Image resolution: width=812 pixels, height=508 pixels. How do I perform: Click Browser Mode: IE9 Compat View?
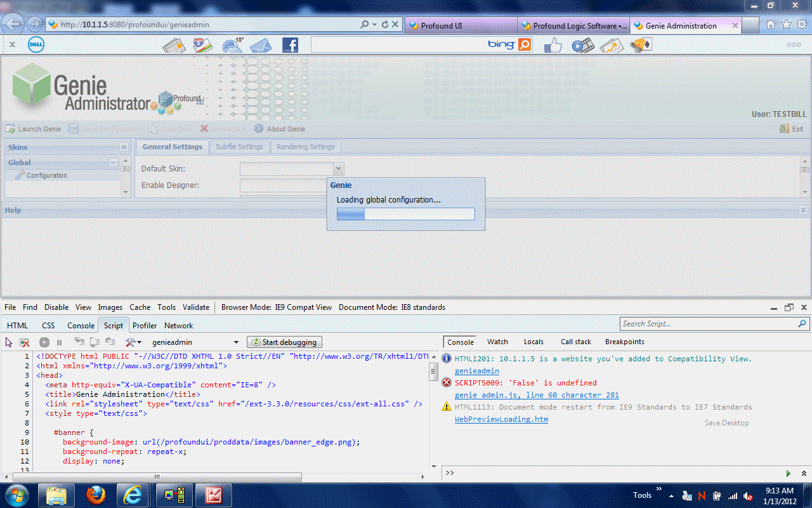click(x=277, y=307)
